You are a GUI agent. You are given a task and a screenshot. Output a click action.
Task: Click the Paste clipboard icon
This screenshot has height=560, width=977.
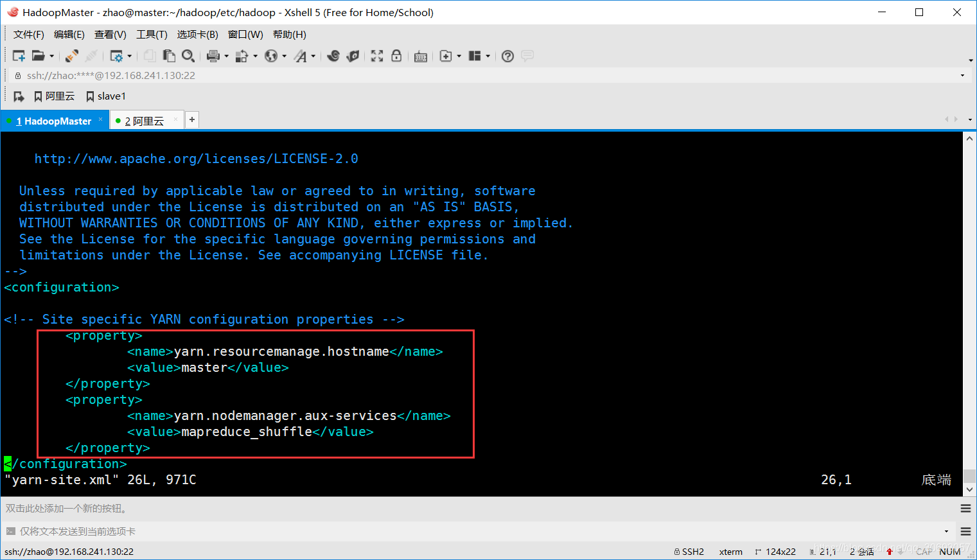[169, 56]
